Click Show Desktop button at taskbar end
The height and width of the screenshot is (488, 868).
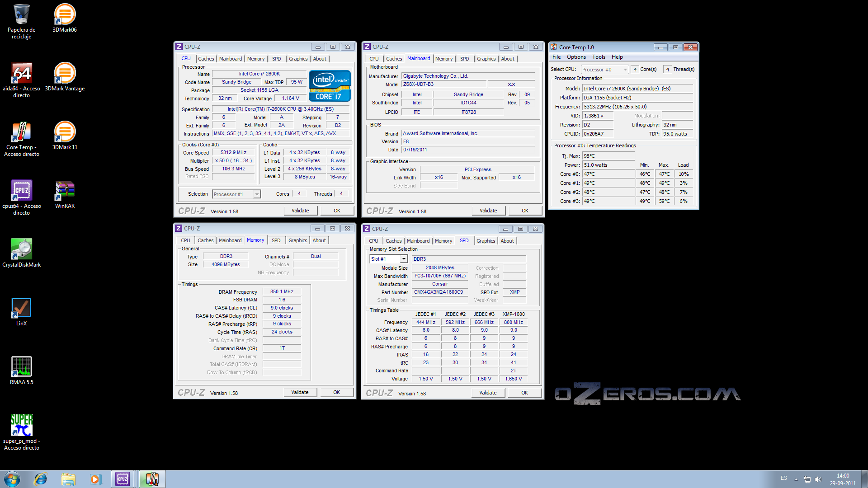coord(864,479)
